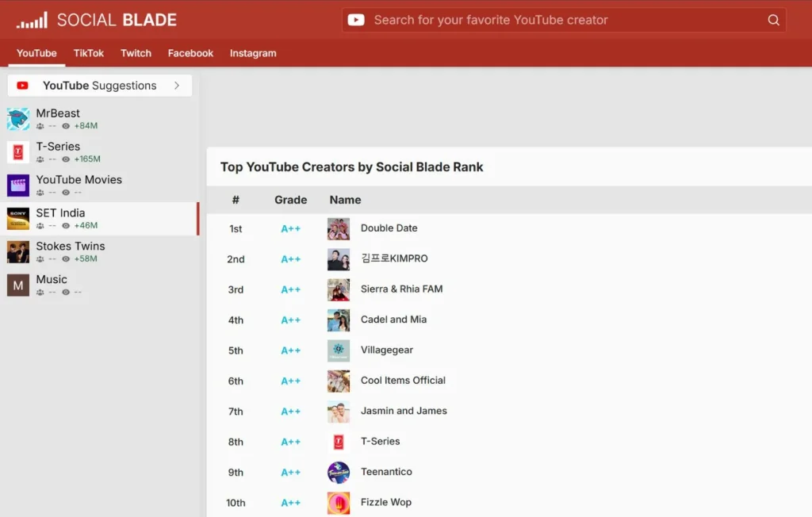This screenshot has height=517, width=812.
Task: Click the Teenantico channel thumbnail
Action: (339, 473)
